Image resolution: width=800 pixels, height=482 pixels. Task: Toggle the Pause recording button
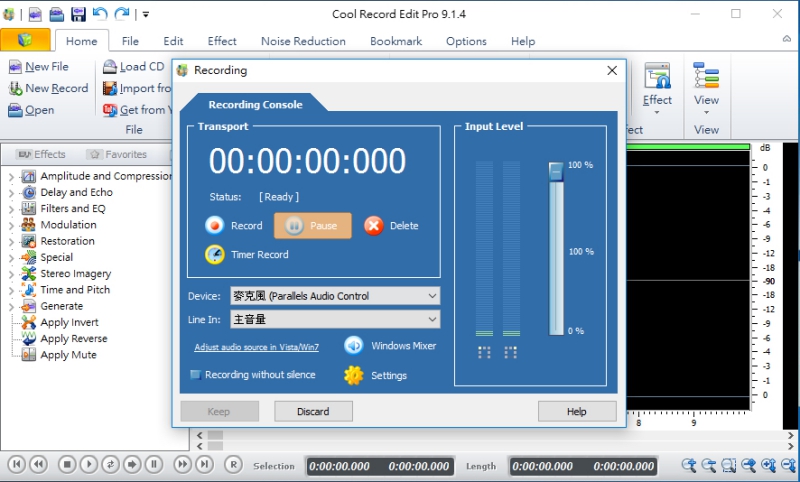(313, 226)
